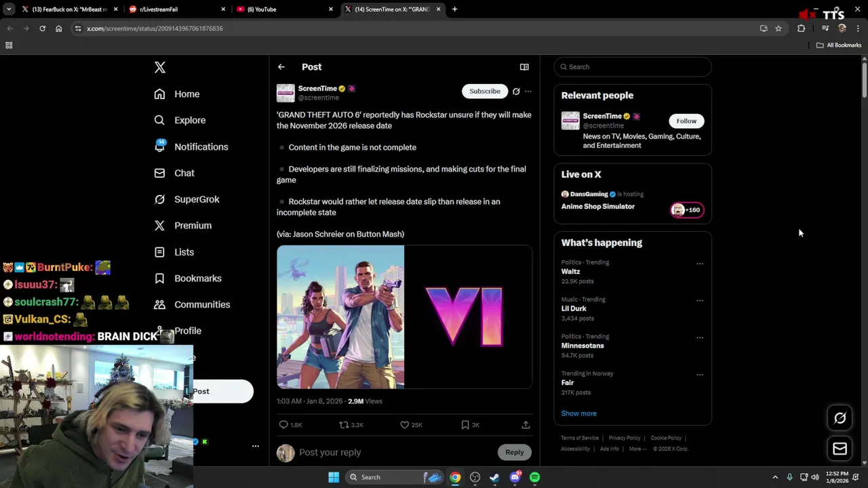868x488 pixels.
Task: Open Bookmarks in the sidebar
Action: 188,279
